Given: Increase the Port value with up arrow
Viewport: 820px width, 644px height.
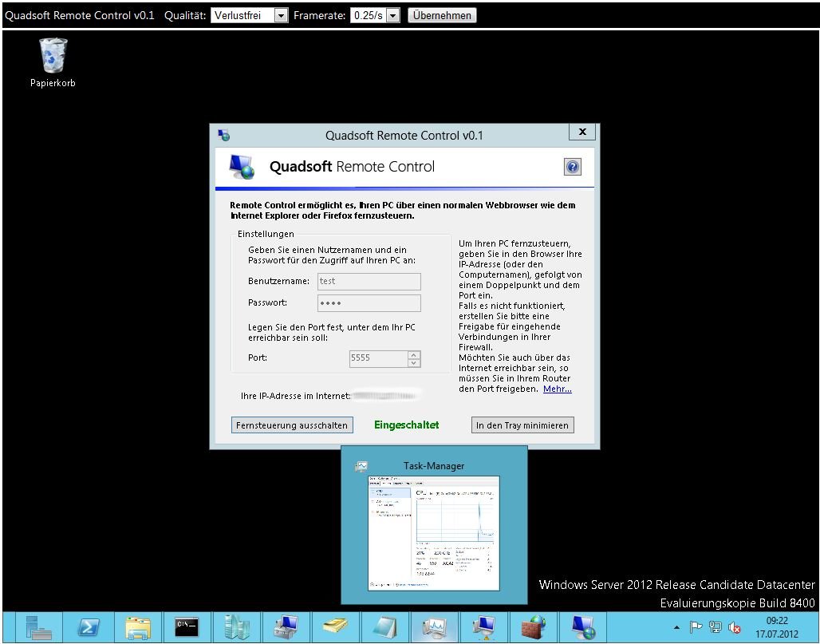Looking at the screenshot, I should (413, 355).
